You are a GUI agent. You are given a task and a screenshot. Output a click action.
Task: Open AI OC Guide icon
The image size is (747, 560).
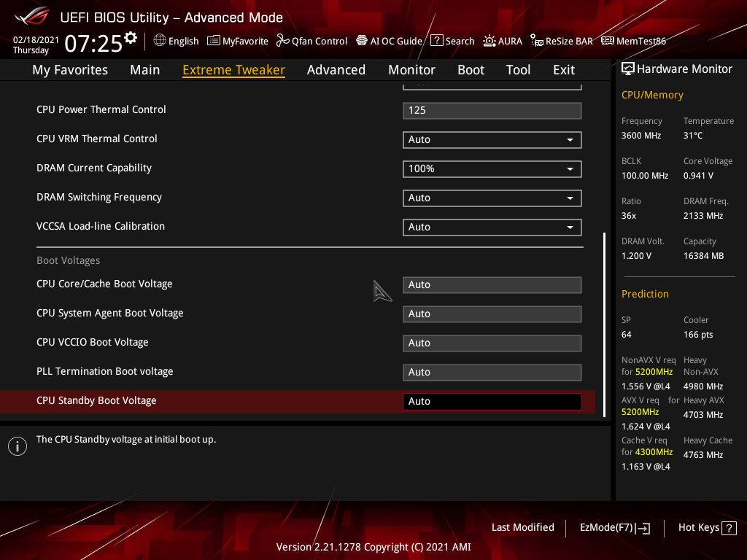(x=362, y=41)
